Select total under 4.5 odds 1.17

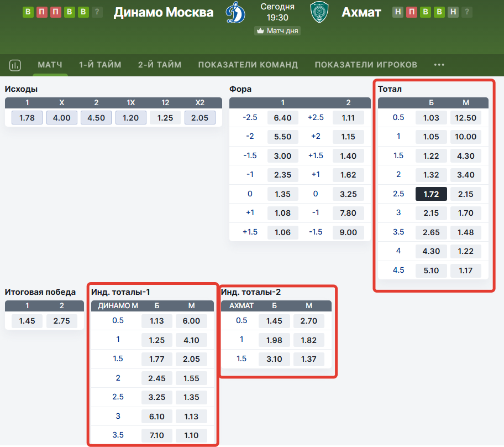point(466,271)
